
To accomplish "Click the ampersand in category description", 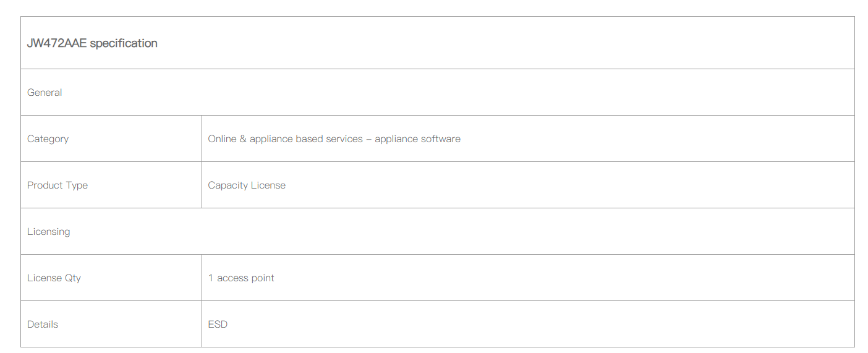I will (243, 139).
